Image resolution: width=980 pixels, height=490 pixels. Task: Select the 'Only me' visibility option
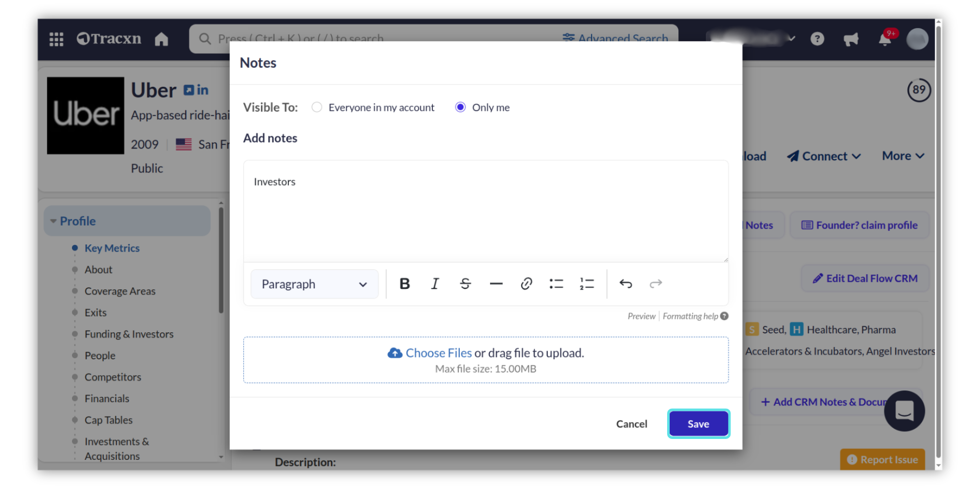[x=460, y=107]
